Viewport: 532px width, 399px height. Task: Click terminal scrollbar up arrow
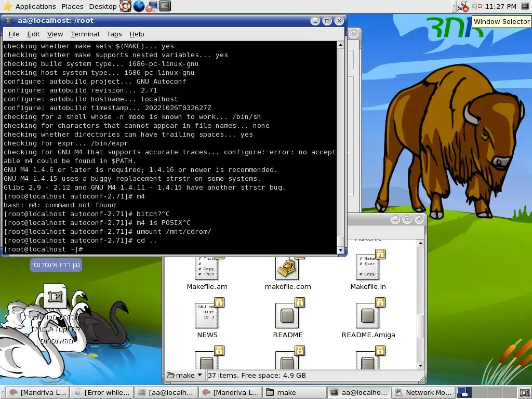[341, 45]
